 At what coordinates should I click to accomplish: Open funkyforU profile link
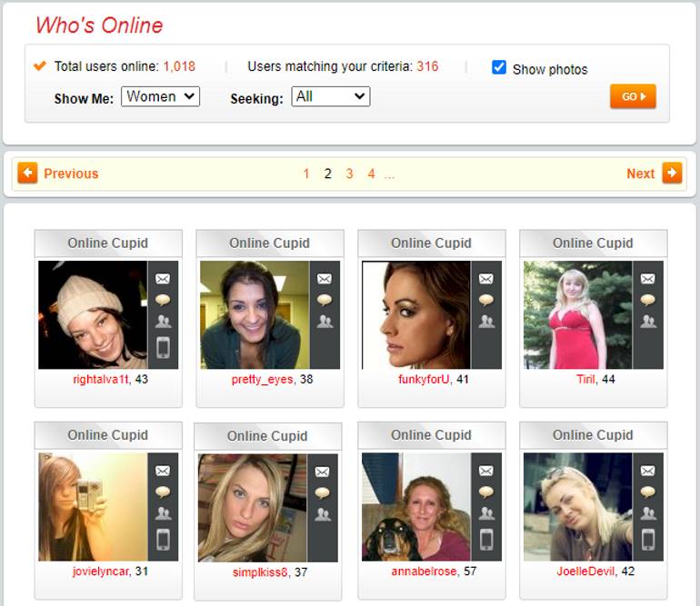click(x=425, y=379)
